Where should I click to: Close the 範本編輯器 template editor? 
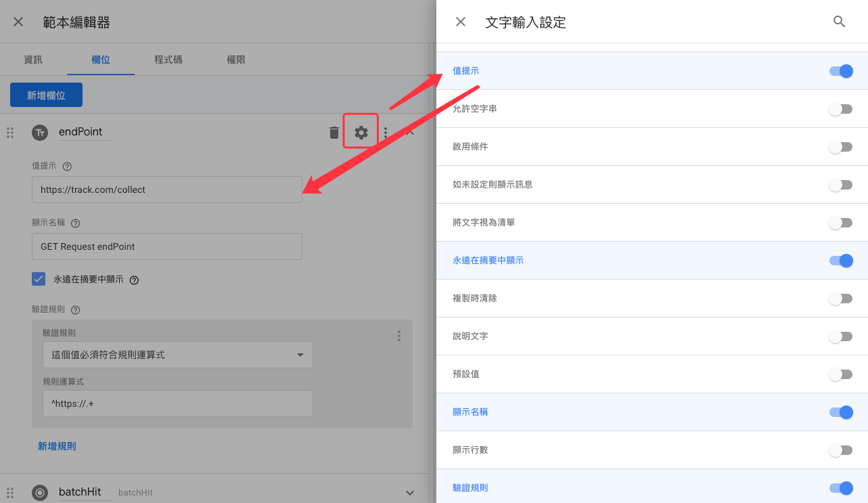(18, 22)
